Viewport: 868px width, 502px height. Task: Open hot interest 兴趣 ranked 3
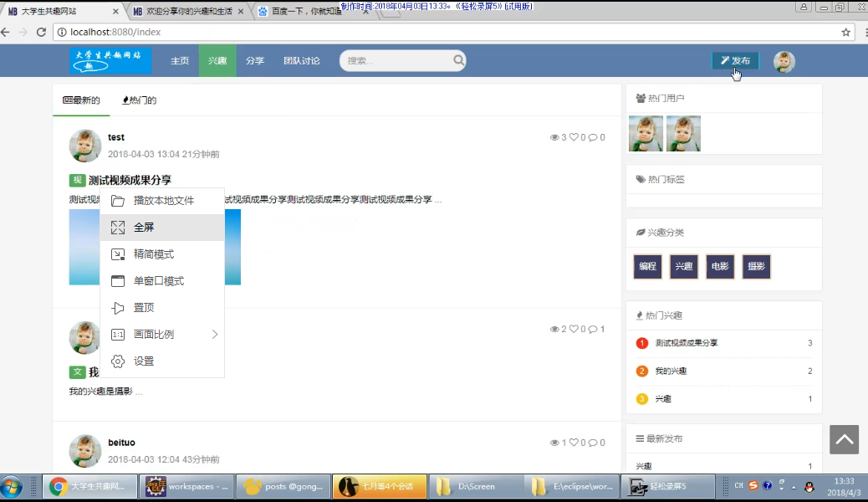tap(663, 399)
